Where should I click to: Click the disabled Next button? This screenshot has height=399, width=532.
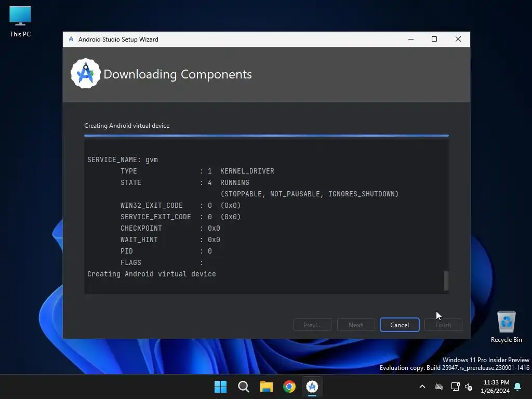(355, 325)
